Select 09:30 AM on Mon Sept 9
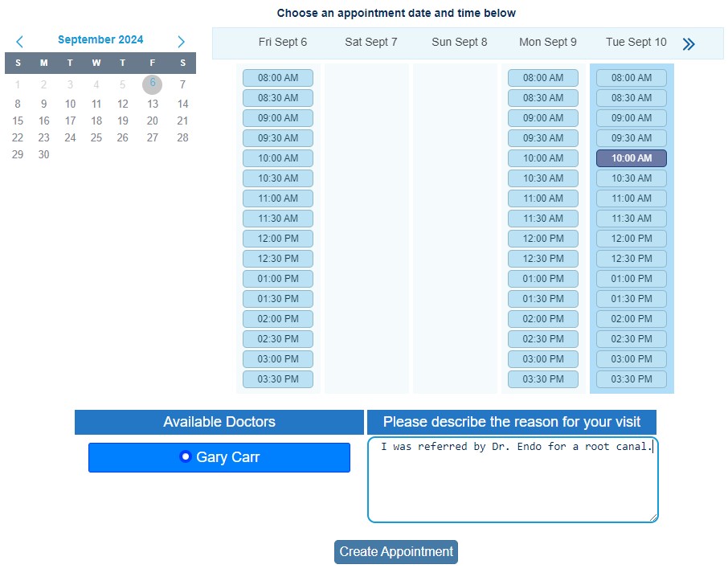 tap(543, 138)
